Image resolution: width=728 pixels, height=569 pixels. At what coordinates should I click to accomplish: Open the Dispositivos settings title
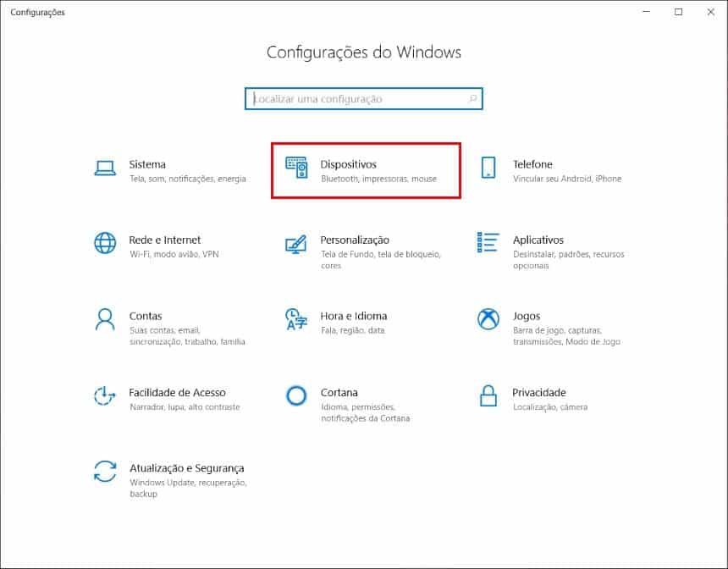pyautogui.click(x=348, y=164)
